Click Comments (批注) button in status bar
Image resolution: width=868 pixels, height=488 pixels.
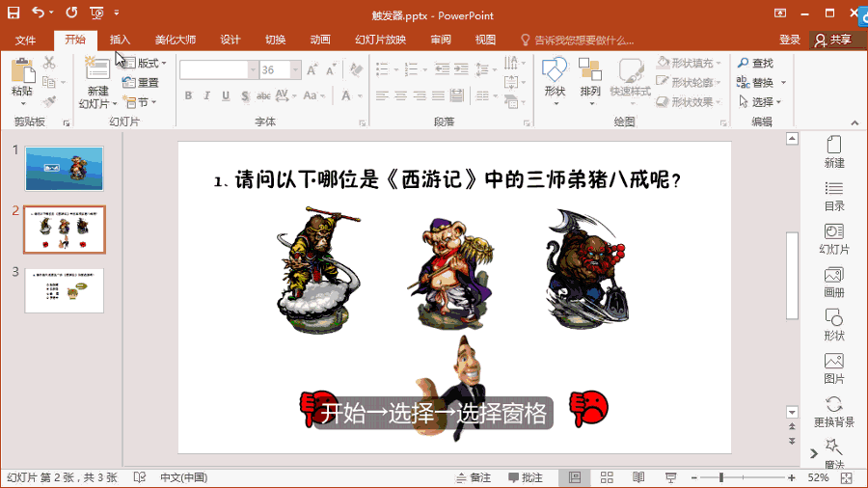coord(526,477)
